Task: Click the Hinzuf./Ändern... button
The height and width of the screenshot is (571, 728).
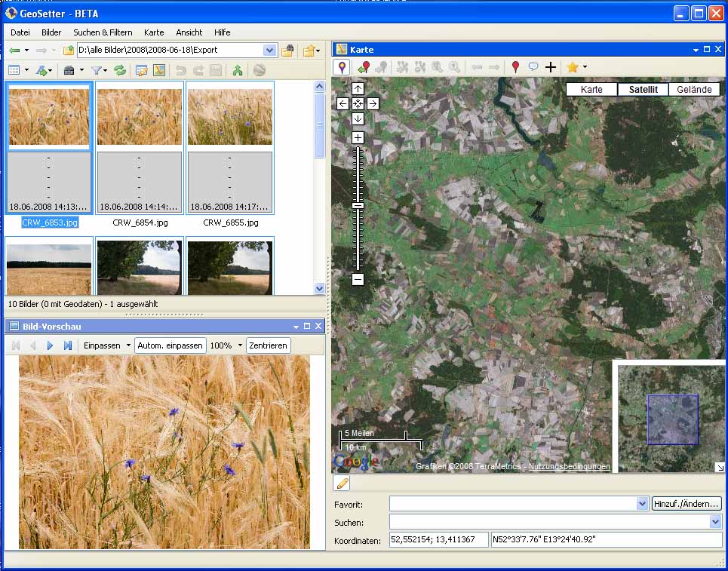Action: (x=687, y=504)
